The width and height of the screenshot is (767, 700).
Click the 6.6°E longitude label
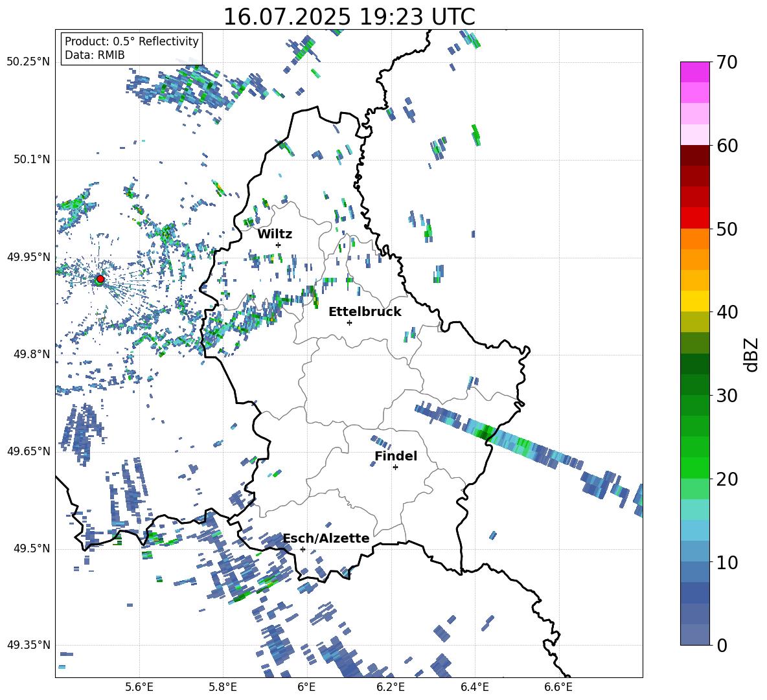pos(558,688)
